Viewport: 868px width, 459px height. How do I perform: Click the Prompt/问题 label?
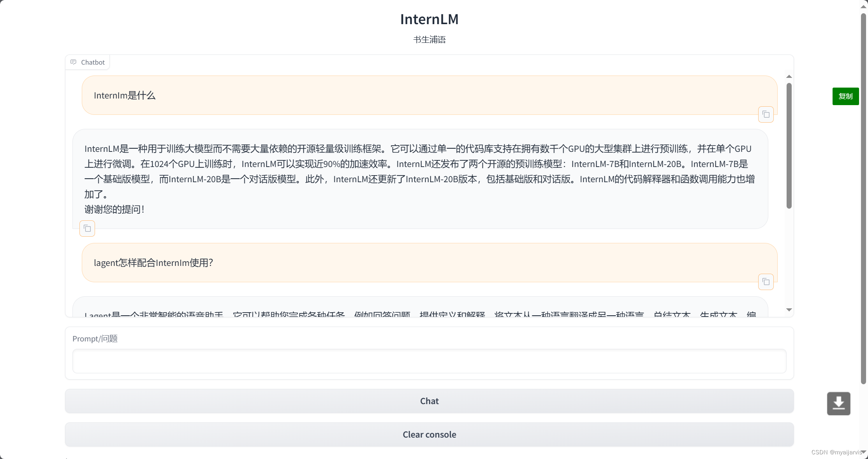(95, 339)
